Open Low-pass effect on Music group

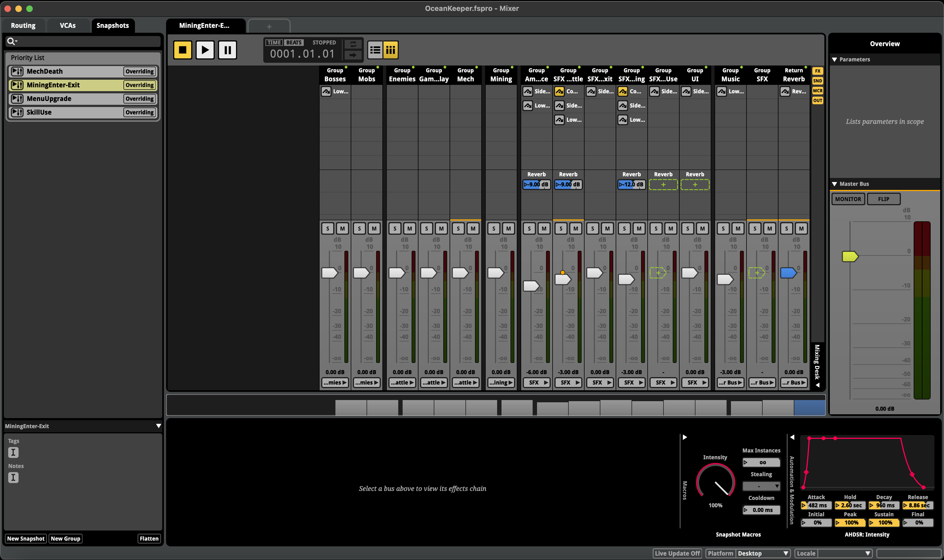pyautogui.click(x=722, y=91)
